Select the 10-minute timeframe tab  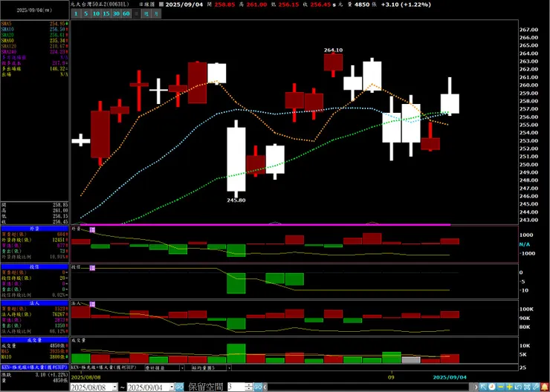[96, 13]
